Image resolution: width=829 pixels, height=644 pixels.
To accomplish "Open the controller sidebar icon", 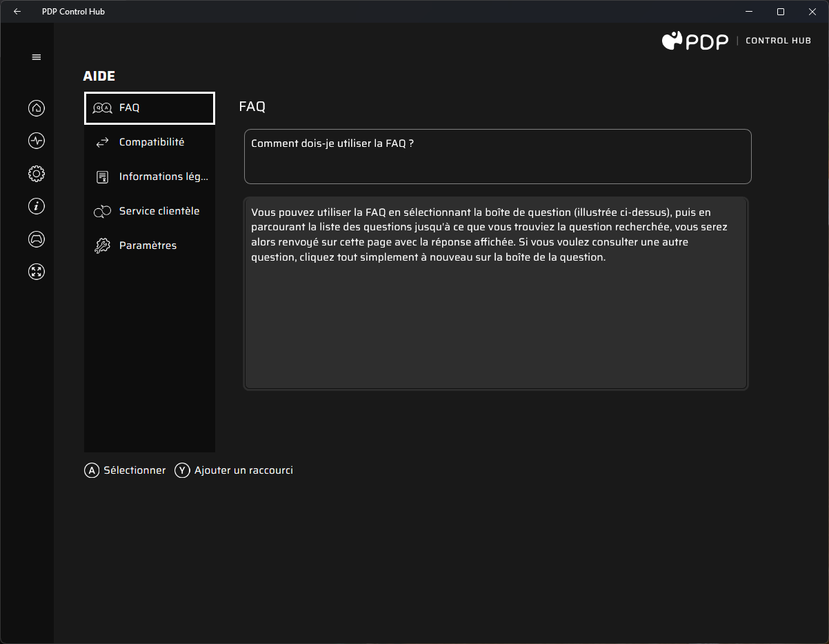I will click(37, 239).
